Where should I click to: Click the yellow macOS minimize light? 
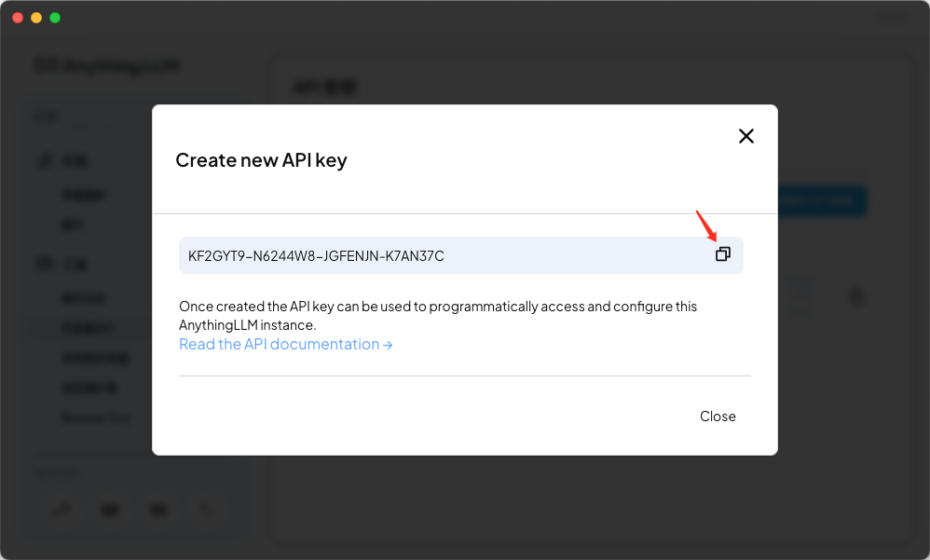36,18
